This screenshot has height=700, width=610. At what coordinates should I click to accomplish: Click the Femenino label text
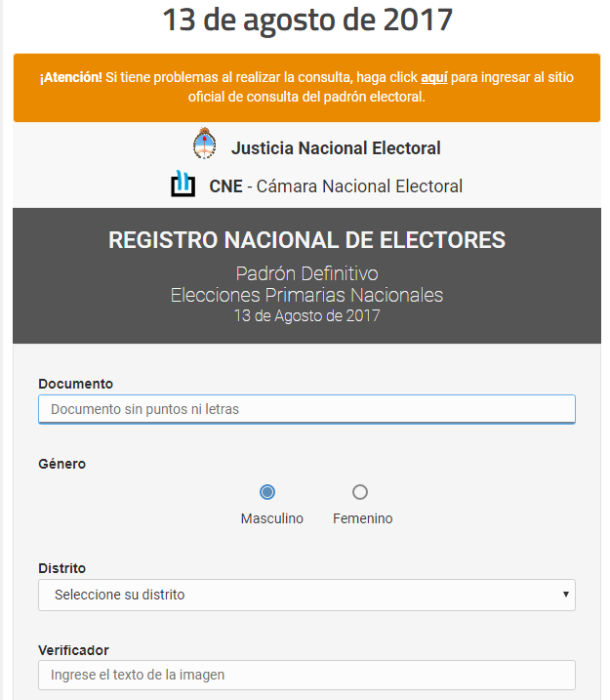tap(362, 518)
